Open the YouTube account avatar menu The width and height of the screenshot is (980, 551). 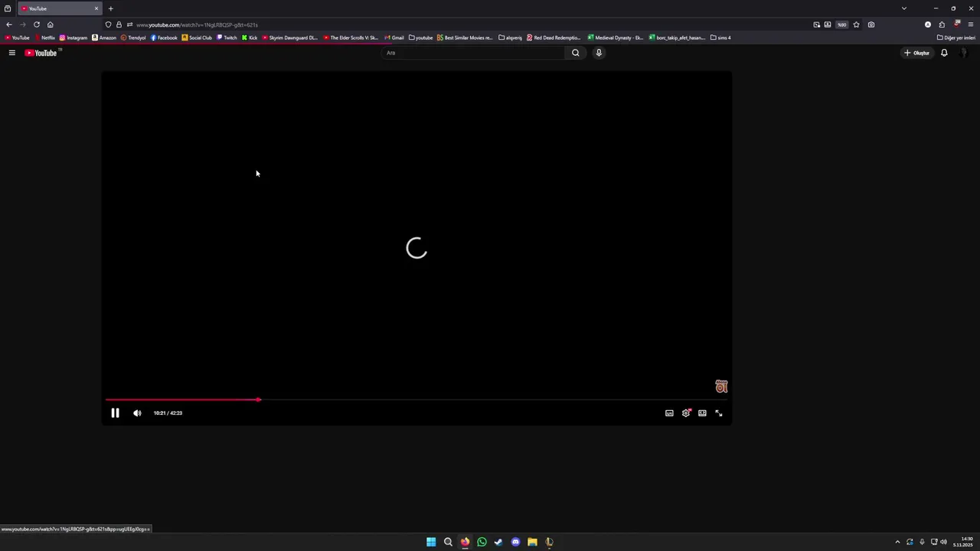tap(964, 53)
